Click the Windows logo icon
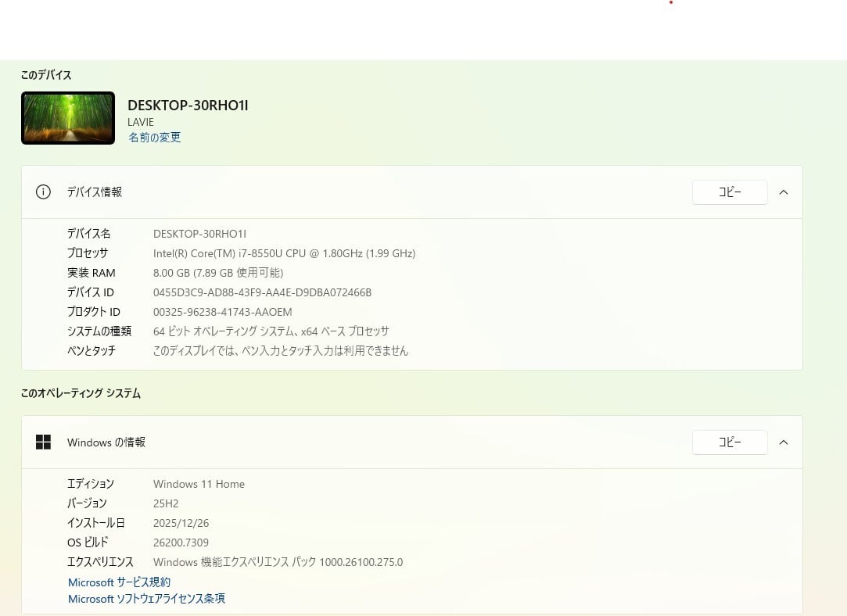Image resolution: width=847 pixels, height=616 pixels. 43,442
